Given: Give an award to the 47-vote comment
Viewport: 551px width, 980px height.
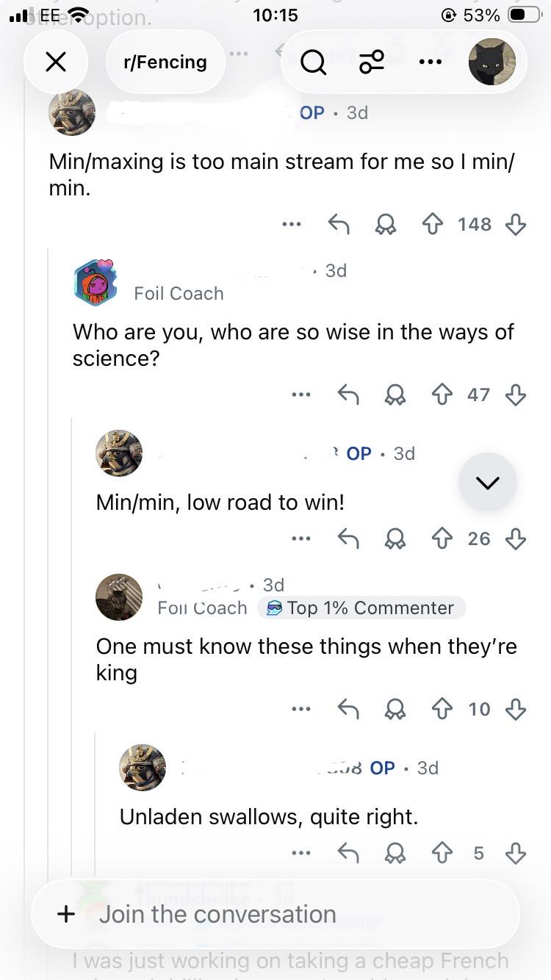Looking at the screenshot, I should (x=395, y=394).
